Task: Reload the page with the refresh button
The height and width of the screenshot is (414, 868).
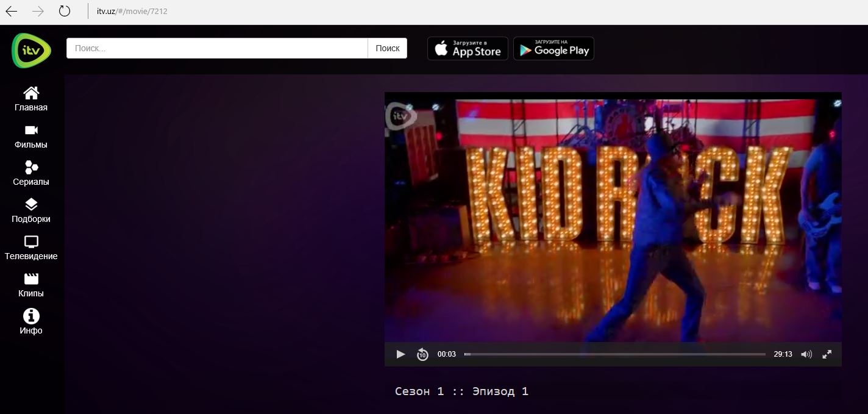Action: click(64, 11)
